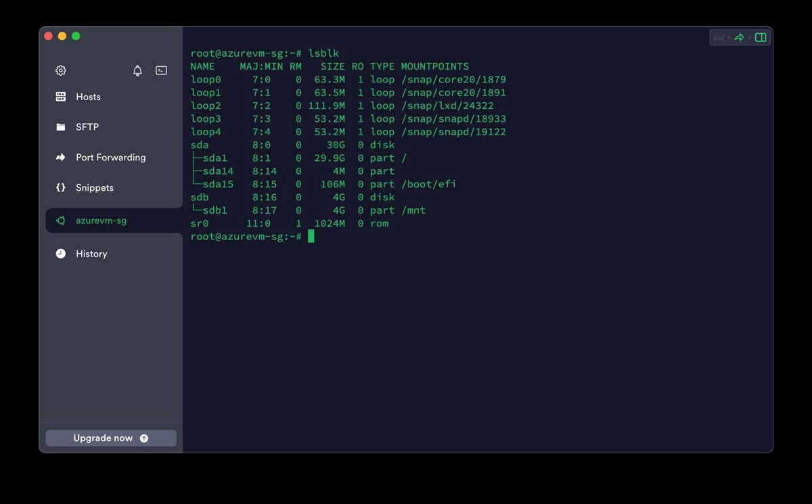This screenshot has height=504, width=812.
Task: Click the '106M' size value
Action: tap(332, 184)
